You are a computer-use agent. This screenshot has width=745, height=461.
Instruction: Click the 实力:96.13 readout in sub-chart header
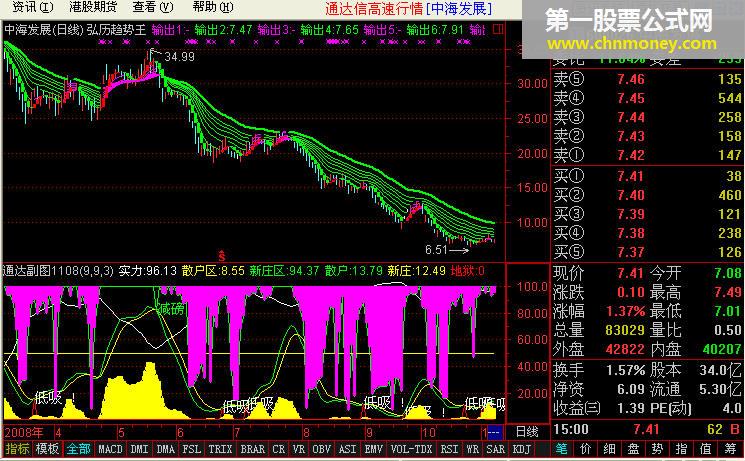[x=147, y=271]
